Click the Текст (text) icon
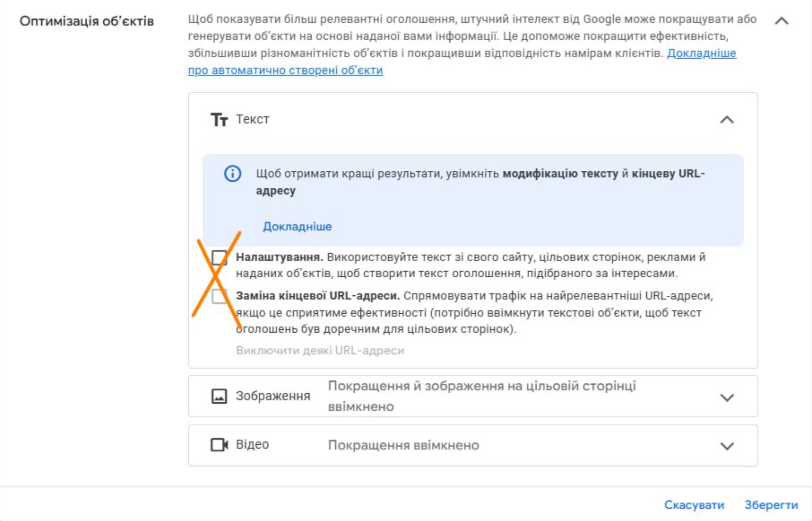 click(219, 120)
